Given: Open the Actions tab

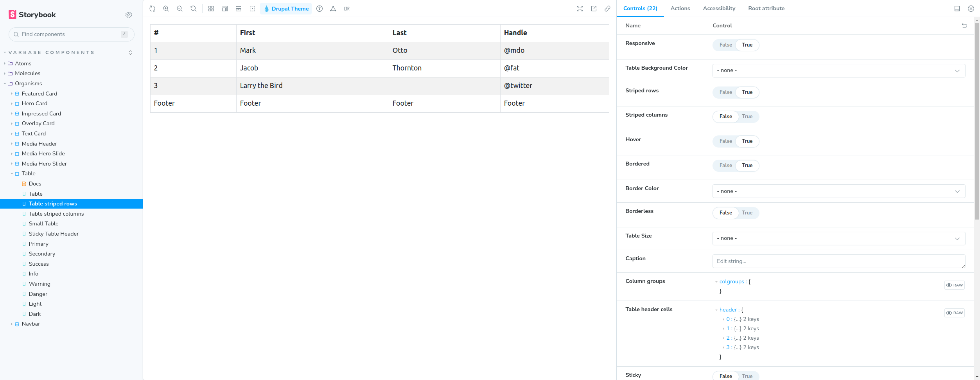Looking at the screenshot, I should coord(680,9).
